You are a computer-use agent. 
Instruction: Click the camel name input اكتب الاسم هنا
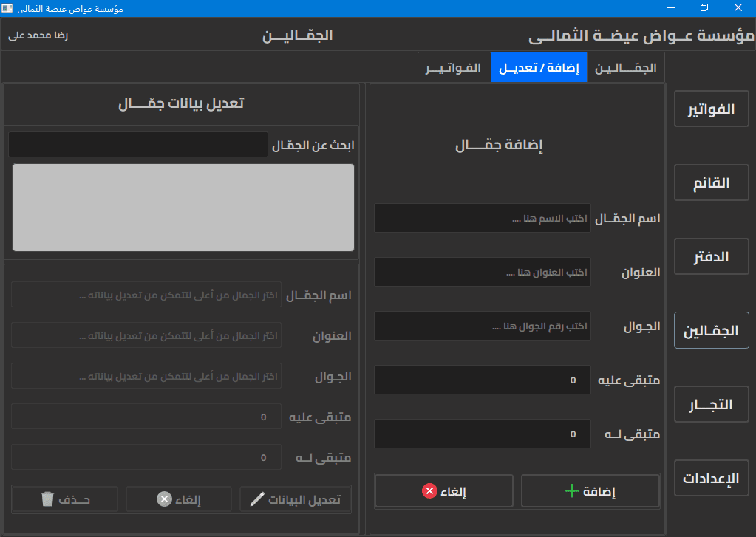point(482,218)
